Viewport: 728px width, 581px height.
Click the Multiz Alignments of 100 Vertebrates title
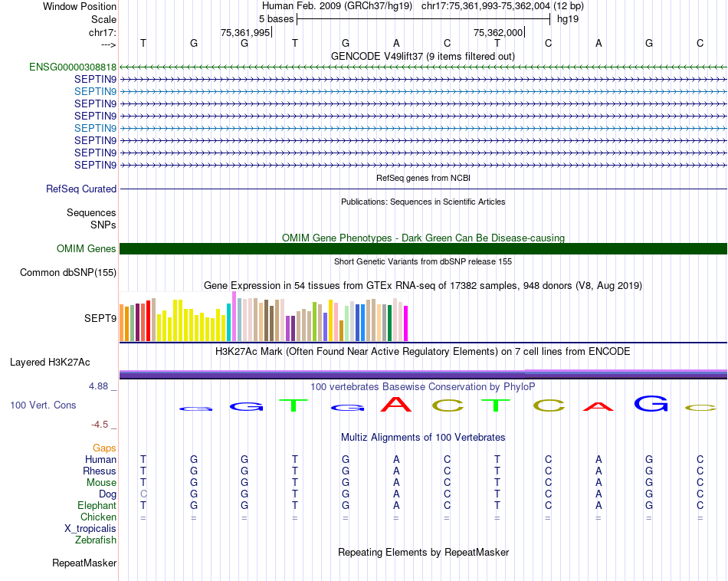pyautogui.click(x=423, y=437)
